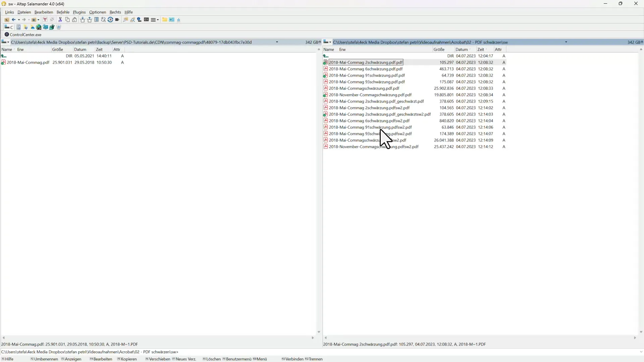
Task: Click the drive information icon
Action: tap(140, 20)
